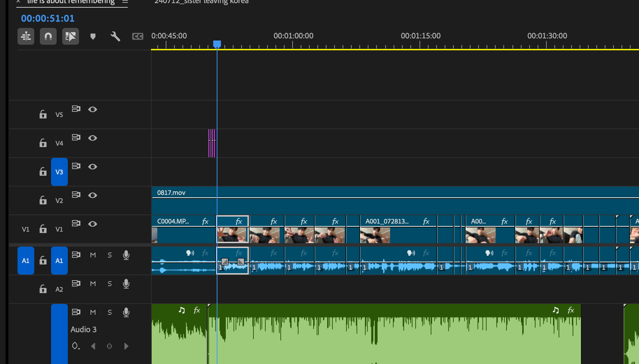Toggle A1 track targeting button

[59, 261]
